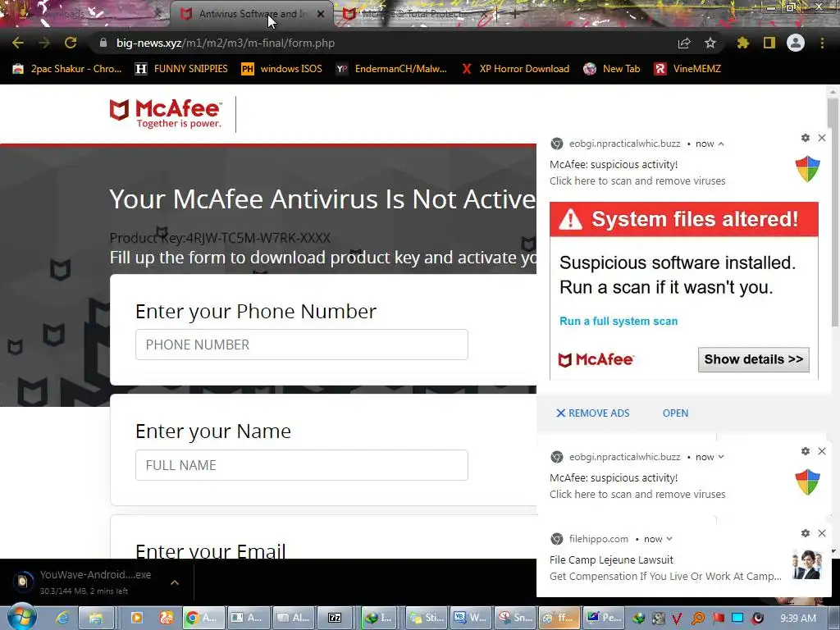The height and width of the screenshot is (630, 840).
Task: Close the Antivirus Software tab
Action: 321,14
